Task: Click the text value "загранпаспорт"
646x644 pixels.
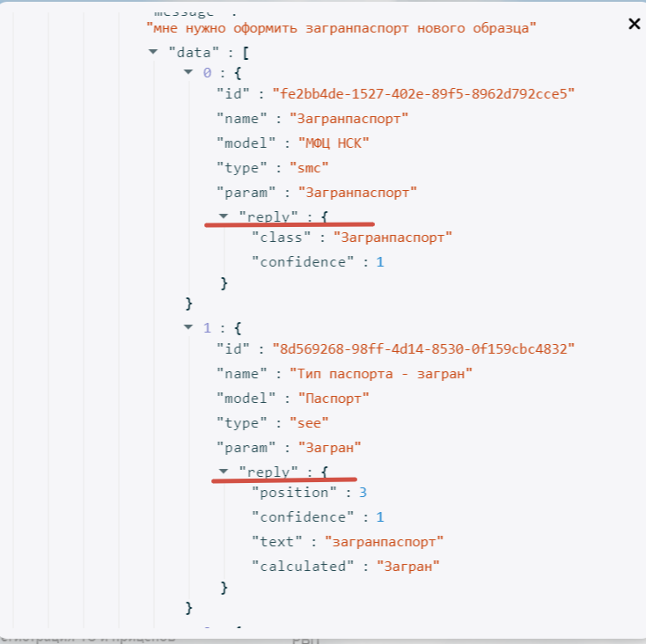Action: (384, 542)
